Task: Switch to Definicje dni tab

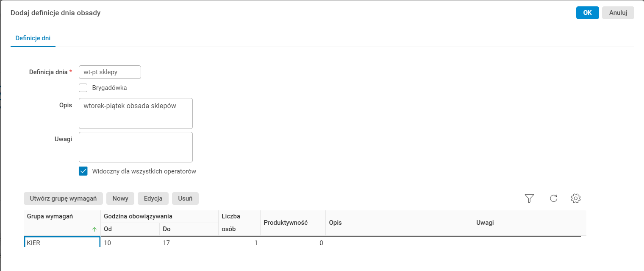Action: pyautogui.click(x=33, y=38)
